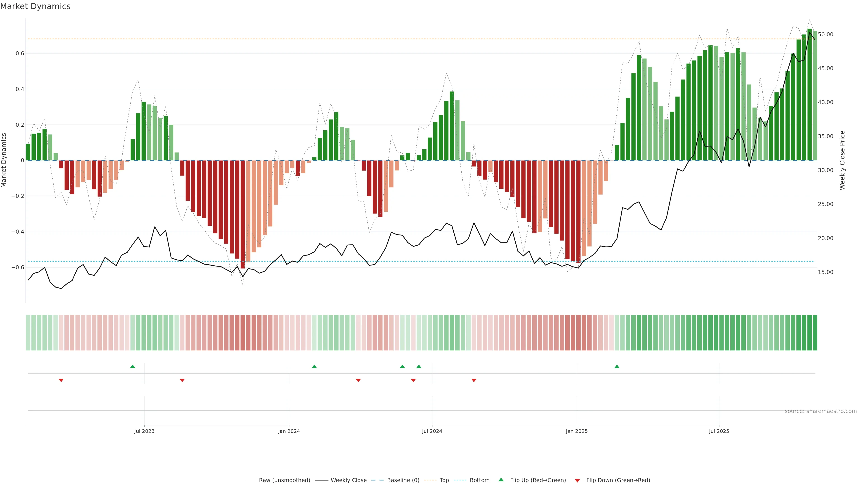Viewport: 868px width, 488px height.
Task: Click the rightmost red flip-down triangle marker
Action: point(474,380)
